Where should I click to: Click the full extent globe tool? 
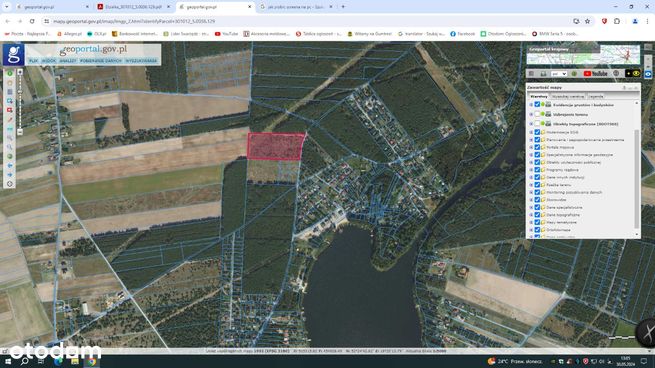click(10, 156)
